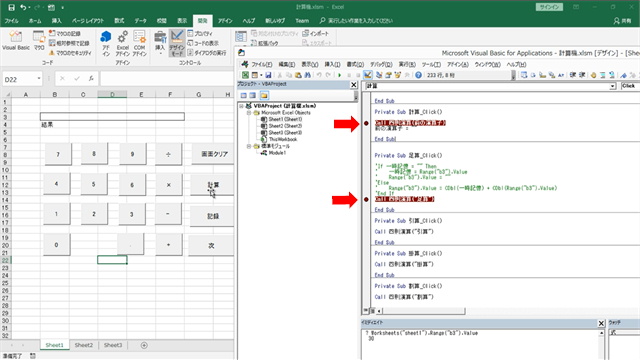This screenshot has height=360, width=640.
Task: Click the number 7 calculator button
Action: click(x=58, y=154)
